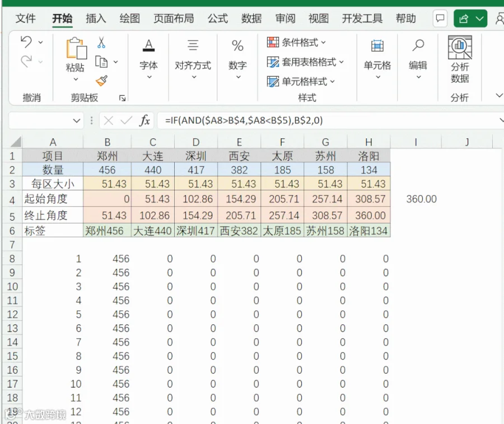The width and height of the screenshot is (504, 424).
Task: Switch to the 绘图 tab
Action: pos(129,18)
